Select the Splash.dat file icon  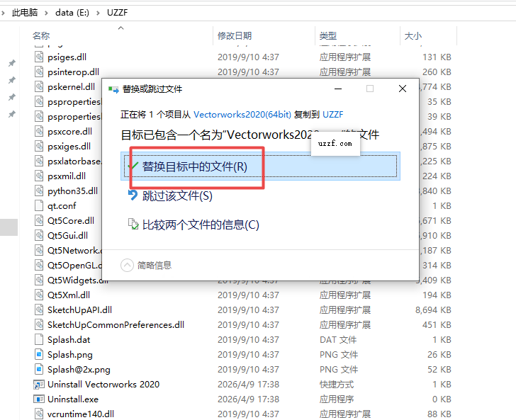[x=40, y=339]
